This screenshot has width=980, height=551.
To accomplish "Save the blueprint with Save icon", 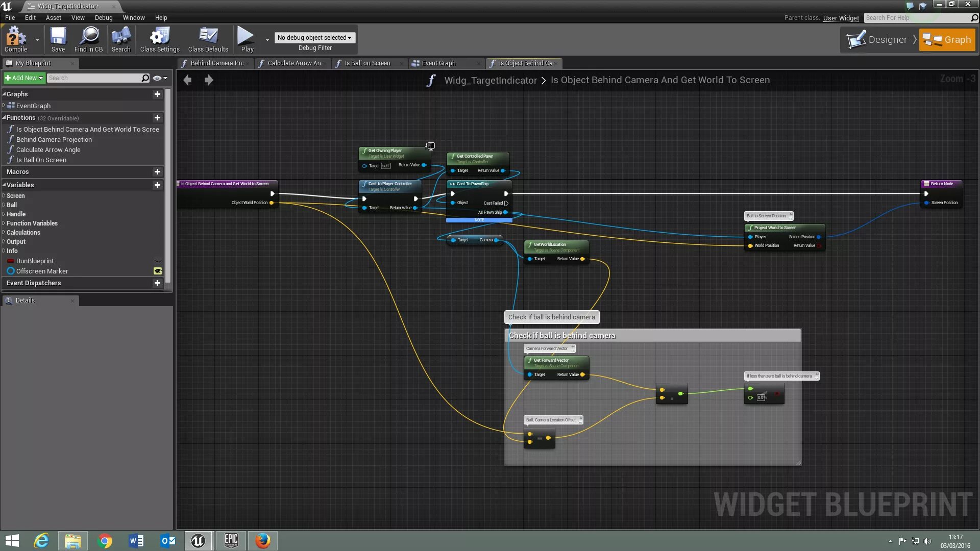I will pos(58,39).
